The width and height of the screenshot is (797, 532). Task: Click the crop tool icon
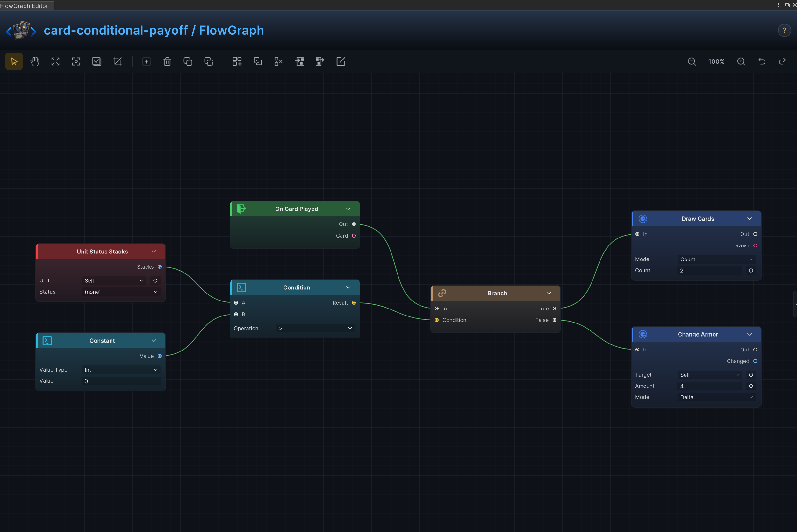[118, 61]
